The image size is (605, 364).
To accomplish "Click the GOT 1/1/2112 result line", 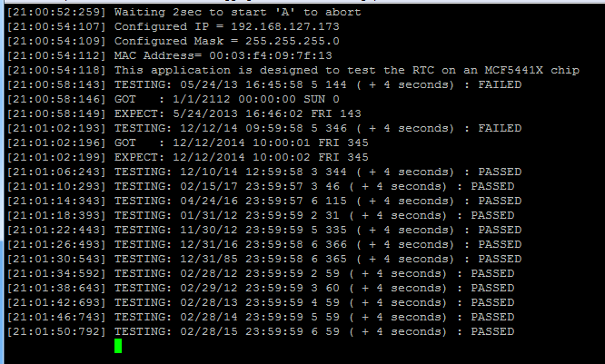I will coord(227,98).
